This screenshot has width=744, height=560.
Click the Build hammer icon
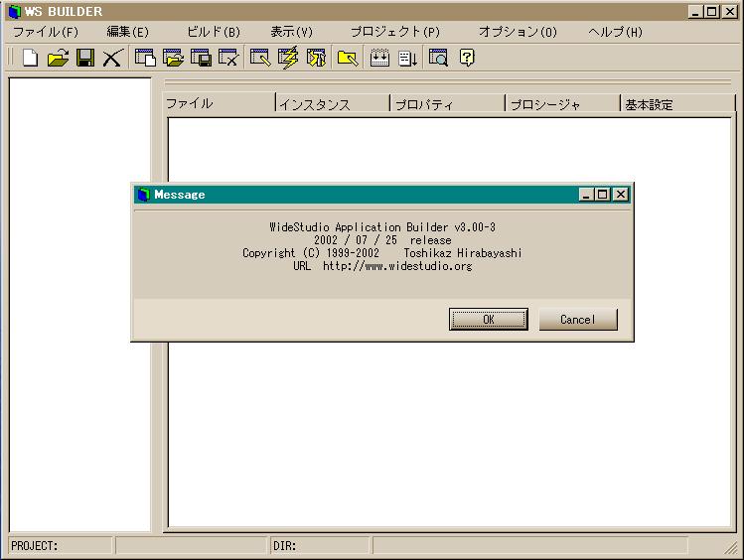(x=316, y=58)
